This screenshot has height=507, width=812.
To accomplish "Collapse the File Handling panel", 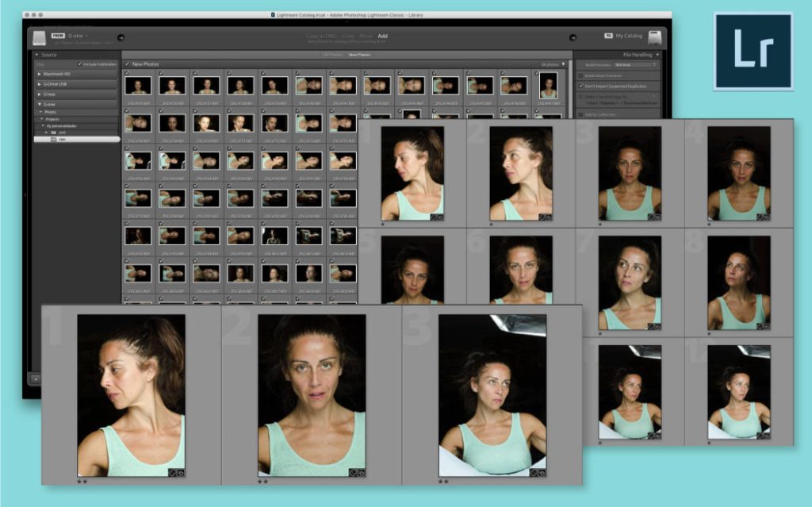I will pos(657,55).
